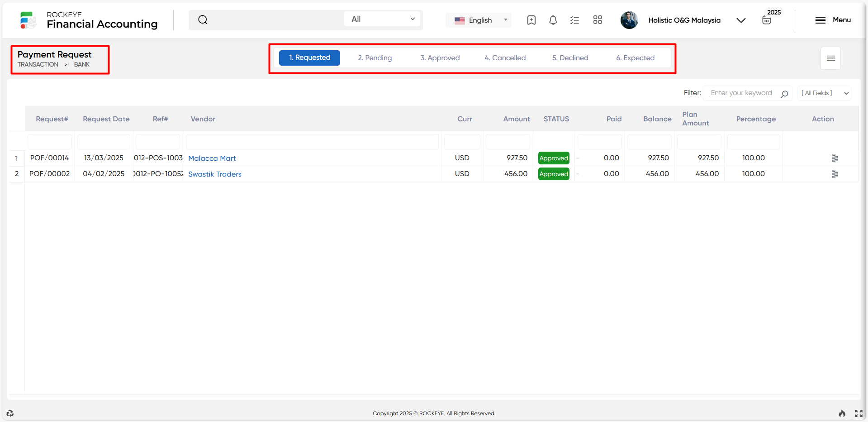This screenshot has height=422, width=868.
Task: Click the user profile avatar
Action: tap(629, 20)
